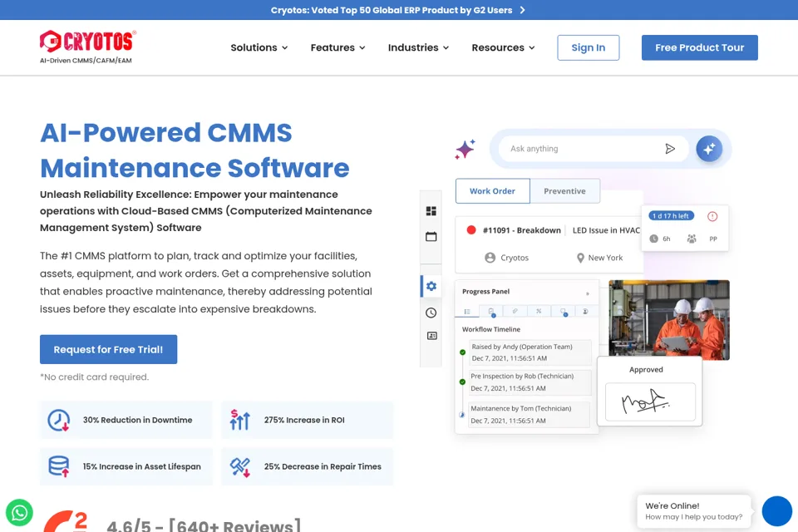Click '15% Increase in Asset Lifespan' text

(x=141, y=466)
